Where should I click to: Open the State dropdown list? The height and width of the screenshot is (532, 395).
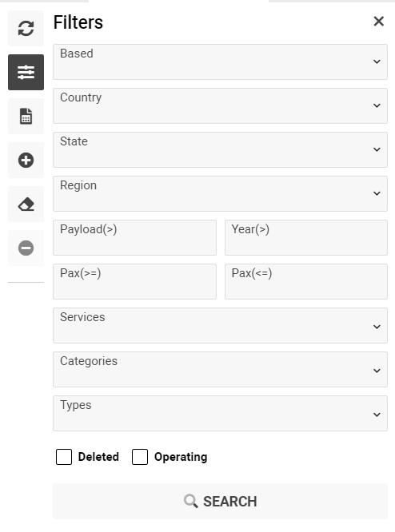[220, 149]
